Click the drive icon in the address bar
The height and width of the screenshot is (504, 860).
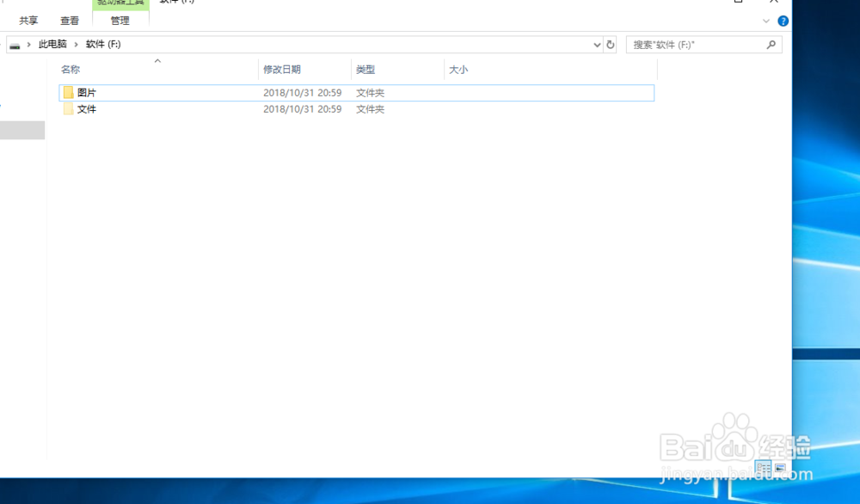pyautogui.click(x=15, y=44)
